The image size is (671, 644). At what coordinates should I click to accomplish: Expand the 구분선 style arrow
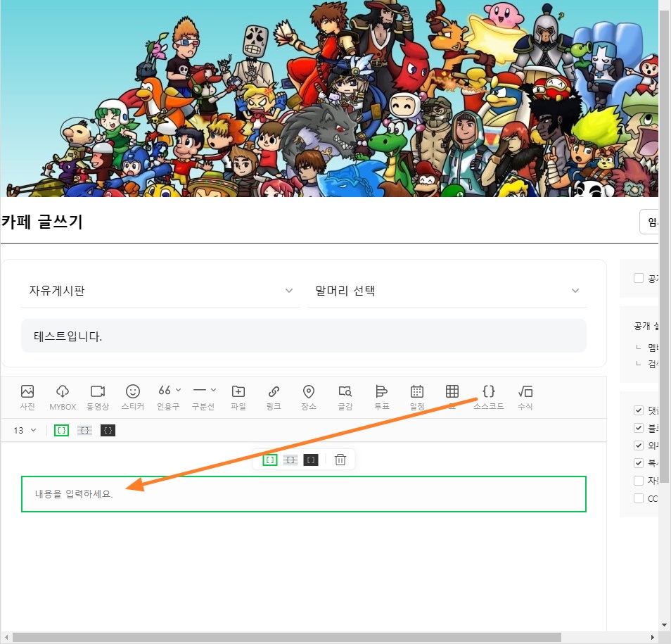214,390
